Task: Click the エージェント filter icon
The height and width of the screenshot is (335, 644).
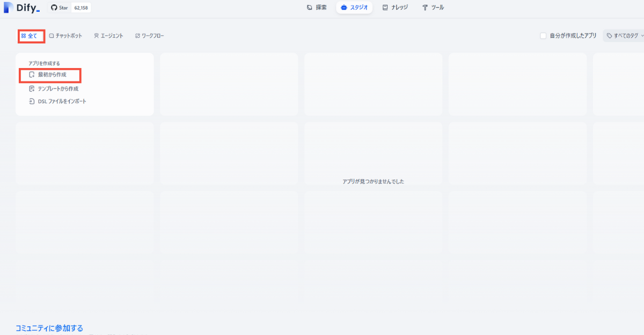Action: pyautogui.click(x=96, y=36)
